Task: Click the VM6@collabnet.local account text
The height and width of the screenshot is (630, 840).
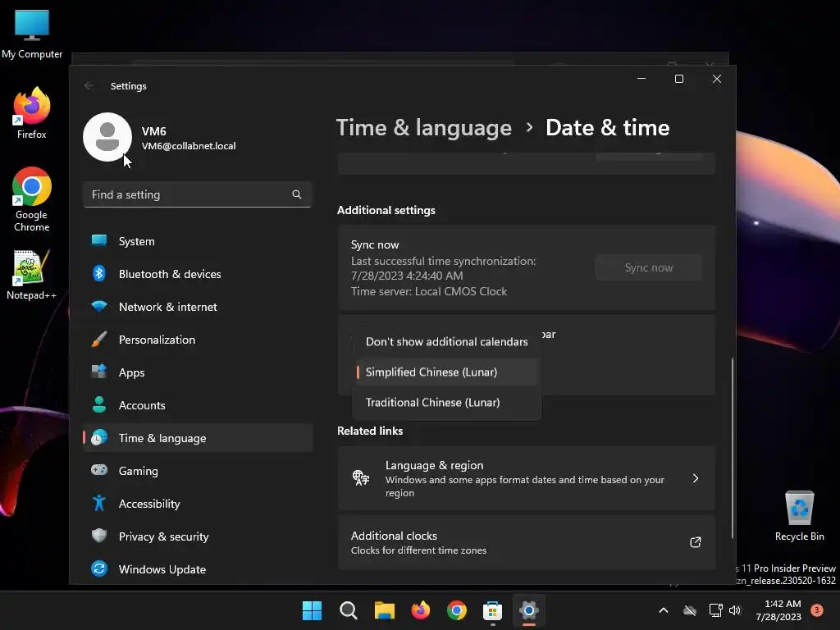Action: 189,146
